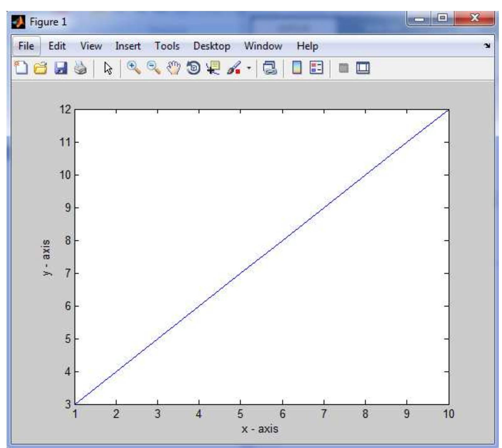This screenshot has height=448, width=502.
Task: Expand the brush color dropdown arrow
Action: 249,68
